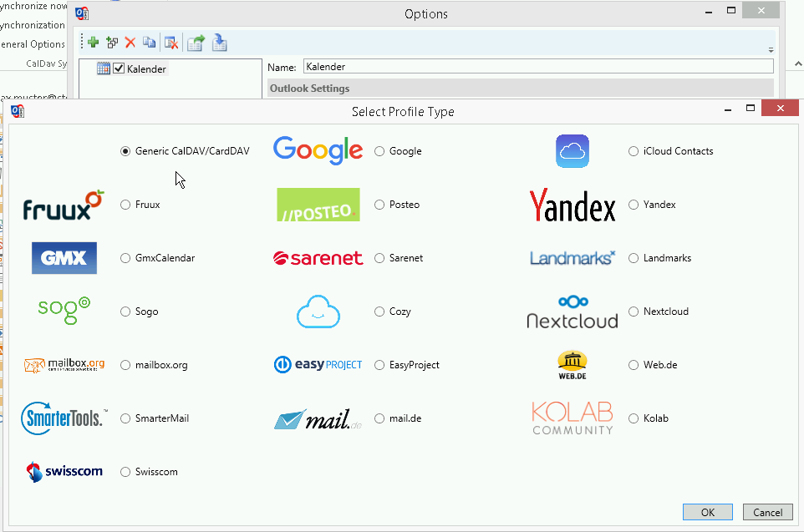Click the green plus add profile icon

click(93, 43)
